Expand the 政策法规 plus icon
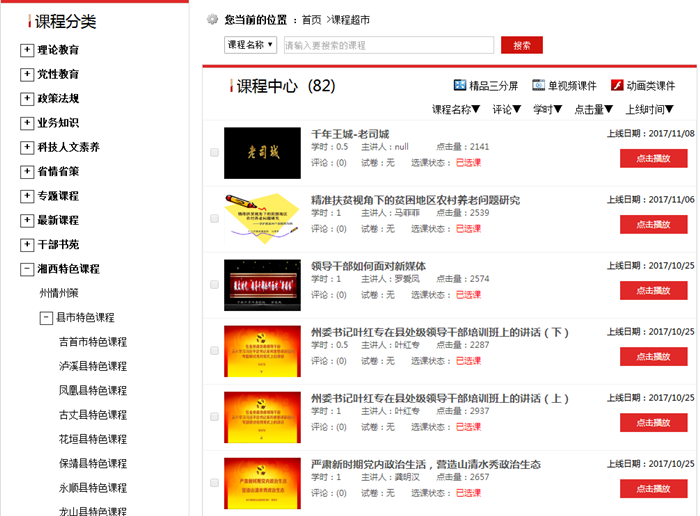This screenshot has width=700, height=516. (27, 99)
